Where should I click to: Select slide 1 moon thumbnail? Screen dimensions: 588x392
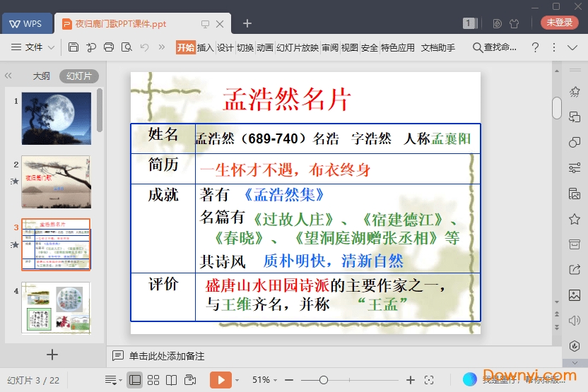57,119
